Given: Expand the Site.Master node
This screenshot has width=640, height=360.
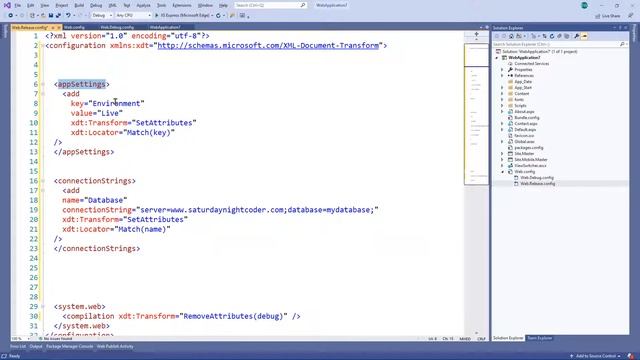Looking at the screenshot, I should click(x=502, y=154).
